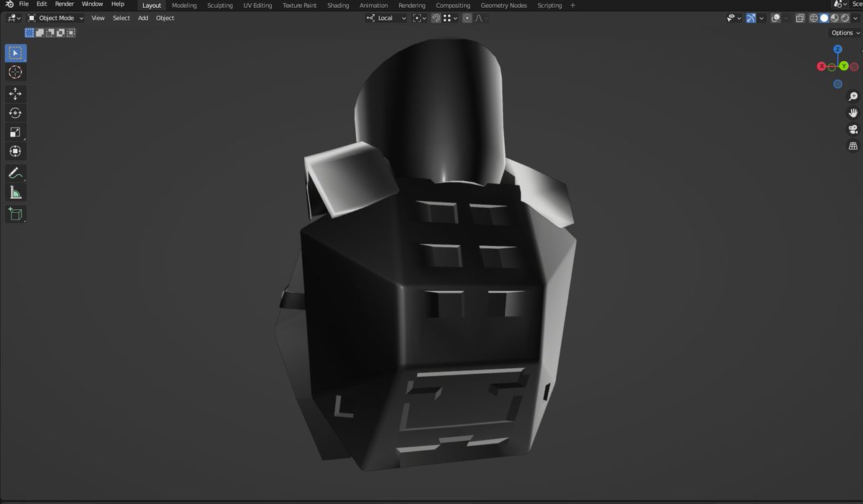Select the Annotate pencil tool
The height and width of the screenshot is (504, 863).
(x=15, y=173)
